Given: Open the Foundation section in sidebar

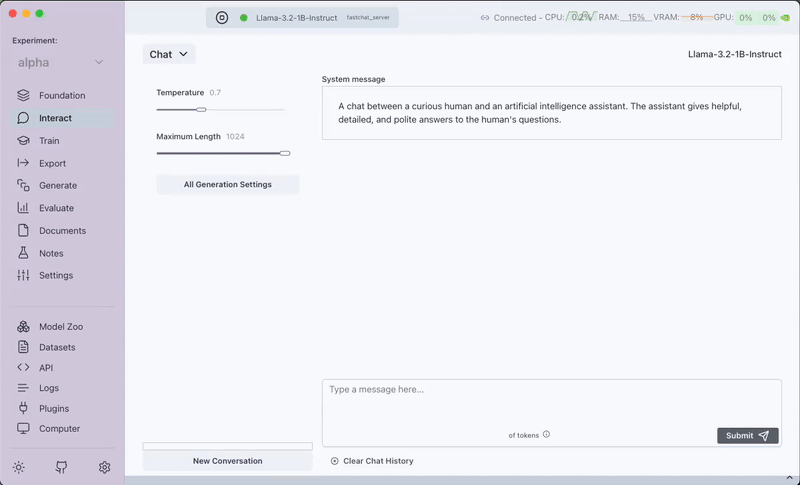Looking at the screenshot, I should click(61, 96).
